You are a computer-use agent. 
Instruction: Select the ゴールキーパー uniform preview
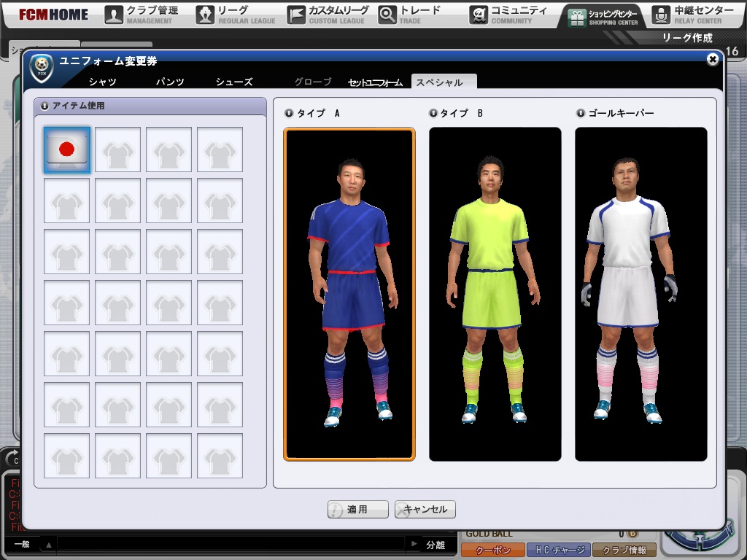pos(640,295)
